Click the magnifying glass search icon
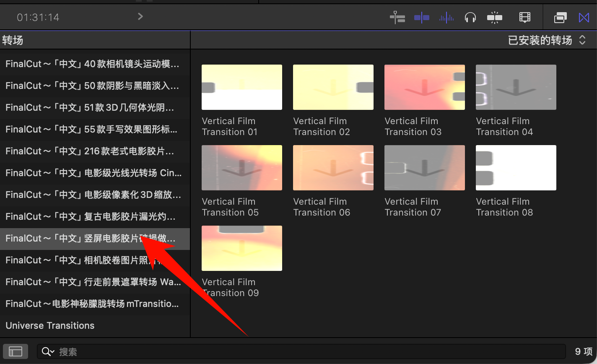This screenshot has height=364, width=597. pos(47,351)
